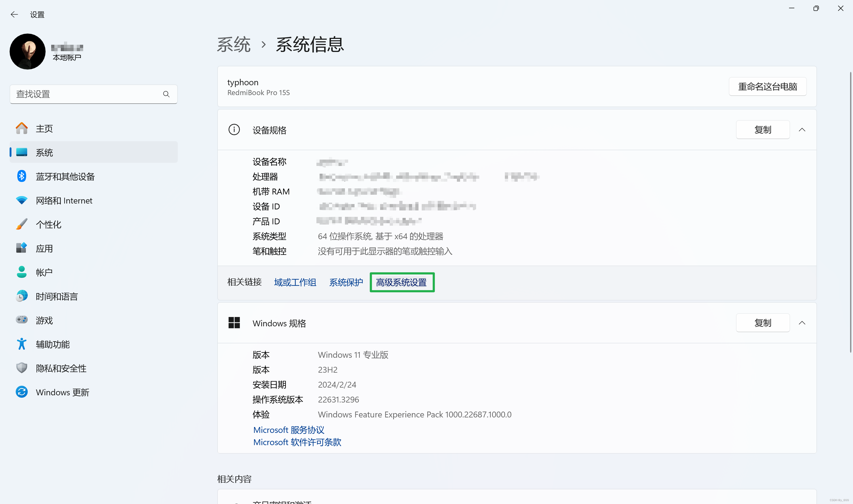
Task: Open Advanced system settings link
Action: (x=401, y=282)
